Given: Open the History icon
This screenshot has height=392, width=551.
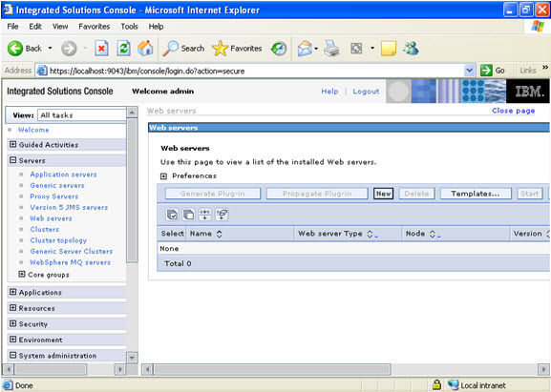Looking at the screenshot, I should [279, 49].
